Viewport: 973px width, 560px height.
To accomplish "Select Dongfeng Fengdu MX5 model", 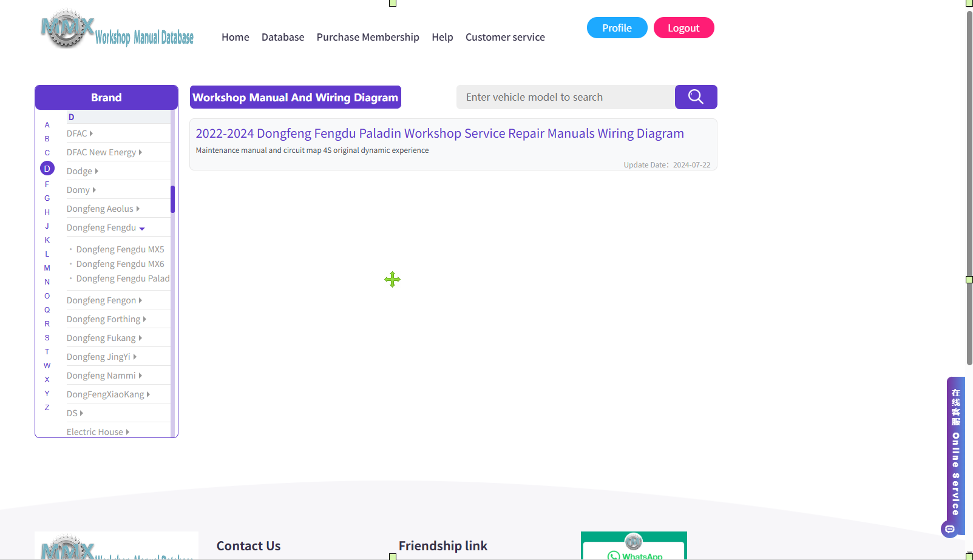I will click(x=120, y=249).
